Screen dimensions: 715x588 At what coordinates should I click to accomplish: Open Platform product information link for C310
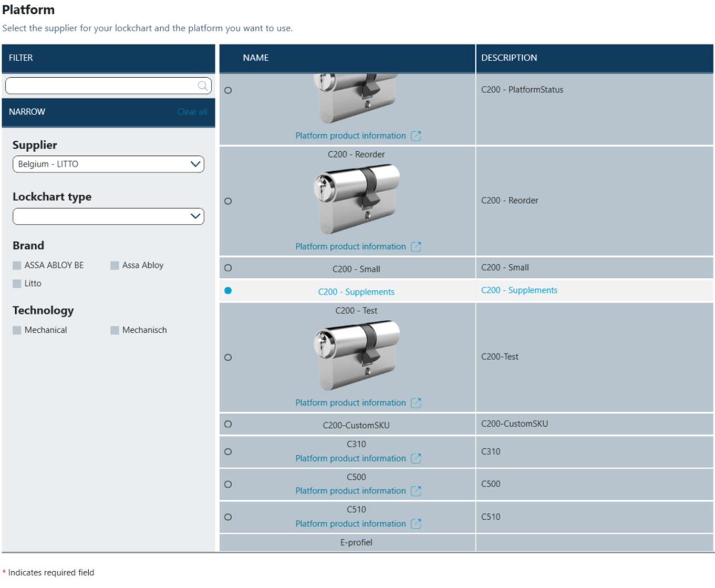[x=350, y=458]
